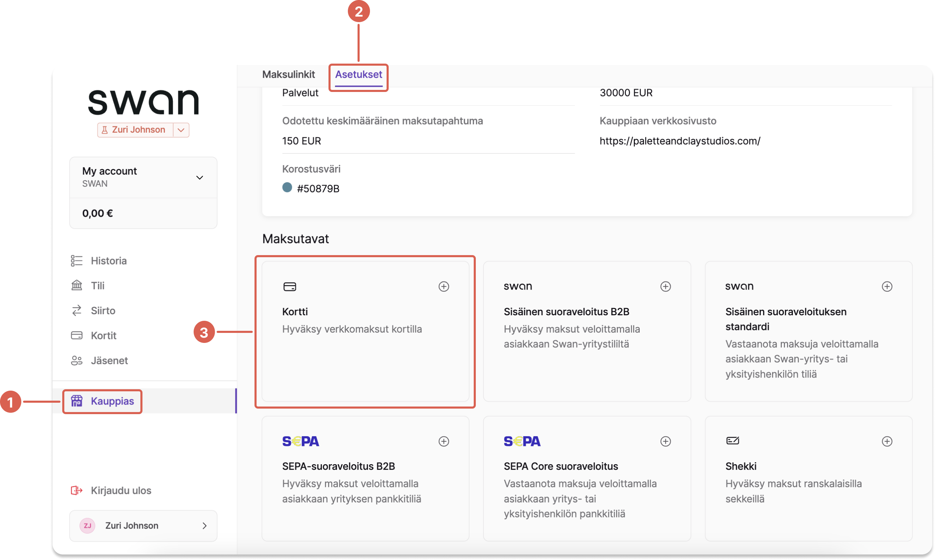Open Kortit in the sidebar menu

[x=103, y=335]
